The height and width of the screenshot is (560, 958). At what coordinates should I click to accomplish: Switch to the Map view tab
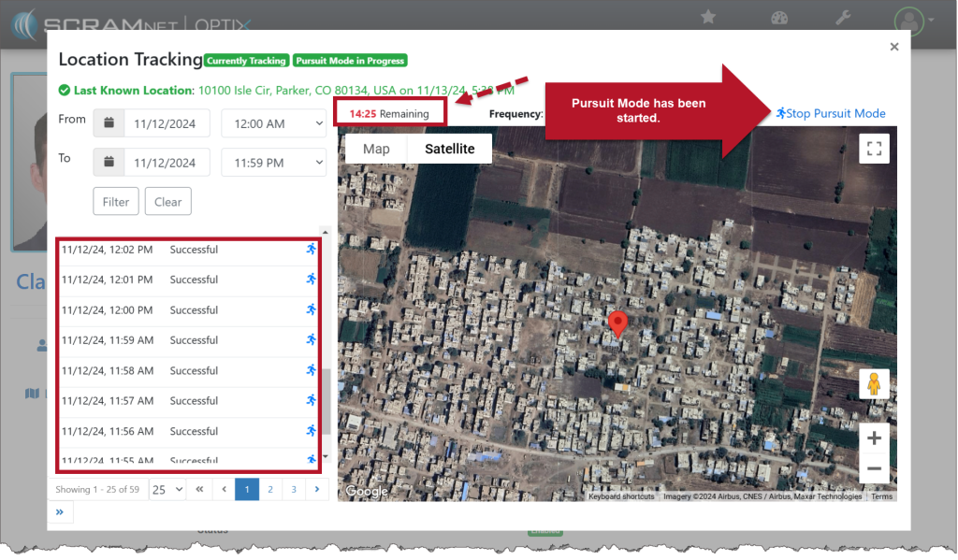(x=376, y=149)
